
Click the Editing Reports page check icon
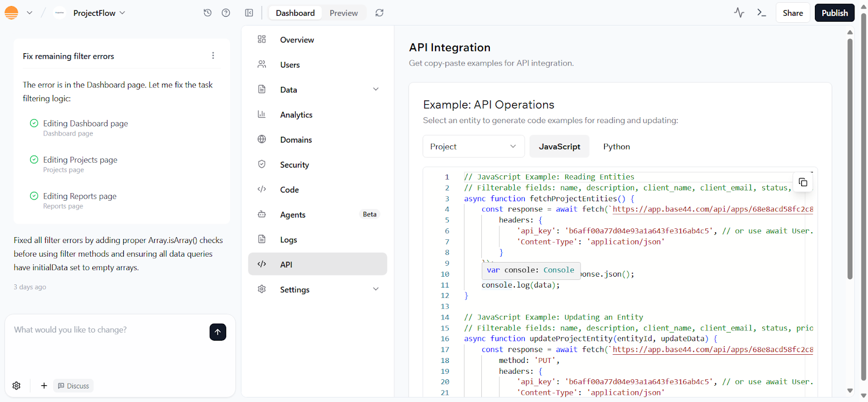[x=34, y=196]
